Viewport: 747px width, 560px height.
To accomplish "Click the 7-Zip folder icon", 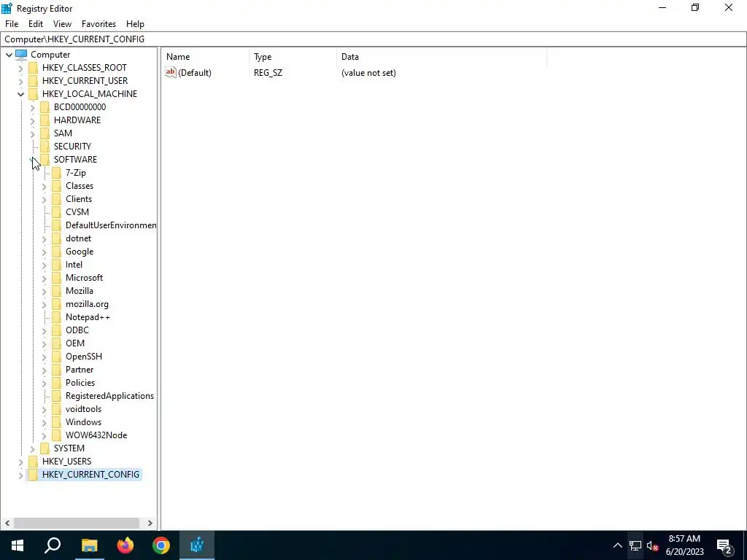I will point(57,172).
